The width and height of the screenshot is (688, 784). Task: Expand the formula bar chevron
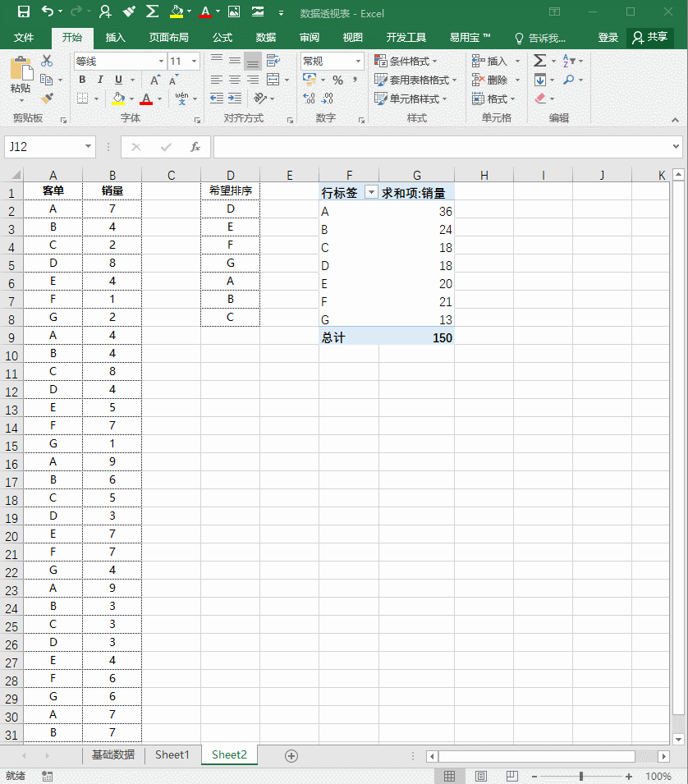point(676,146)
